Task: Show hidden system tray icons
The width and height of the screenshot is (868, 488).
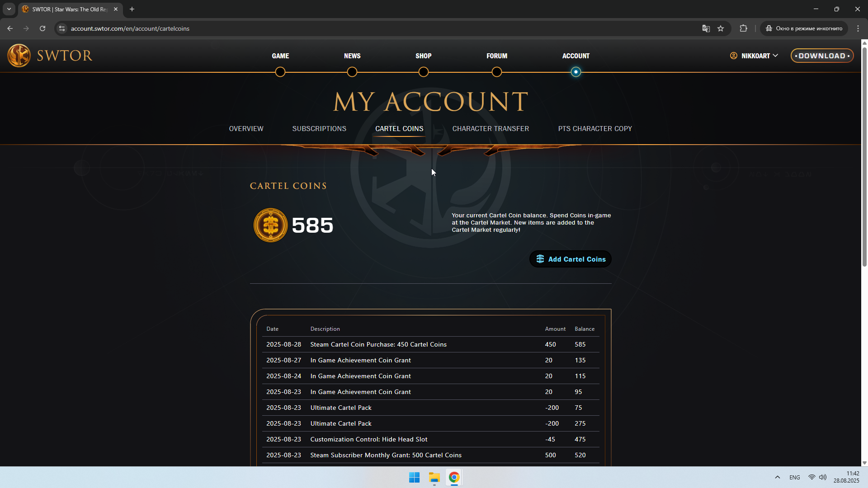Action: click(x=778, y=478)
